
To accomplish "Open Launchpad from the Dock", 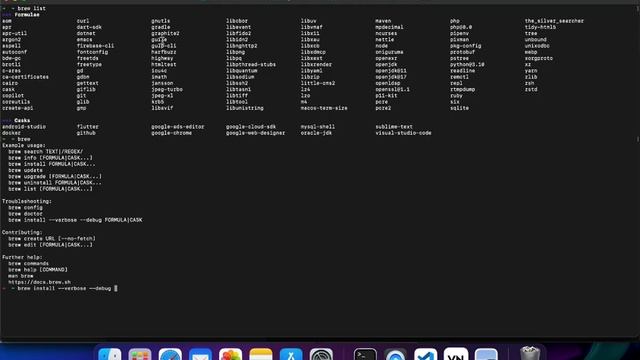I will point(140,354).
